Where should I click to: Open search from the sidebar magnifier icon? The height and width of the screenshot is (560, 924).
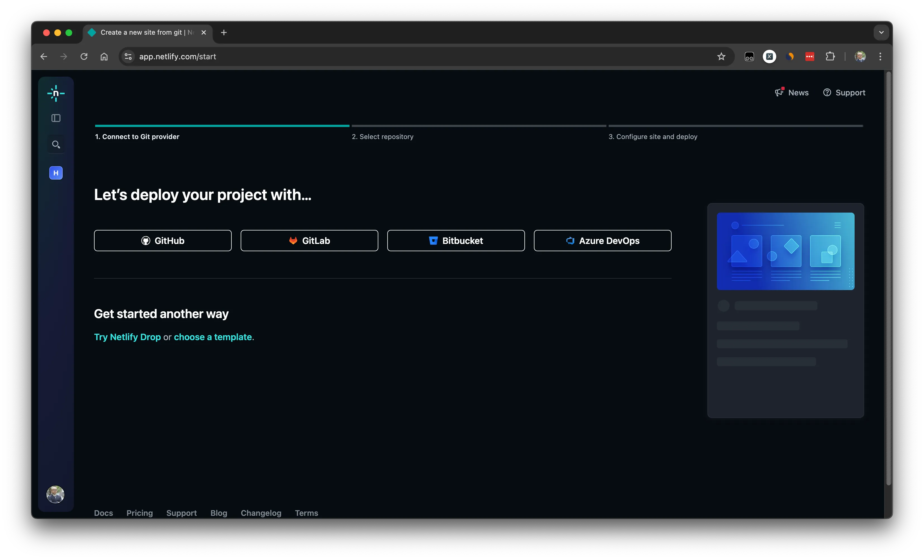tap(56, 144)
